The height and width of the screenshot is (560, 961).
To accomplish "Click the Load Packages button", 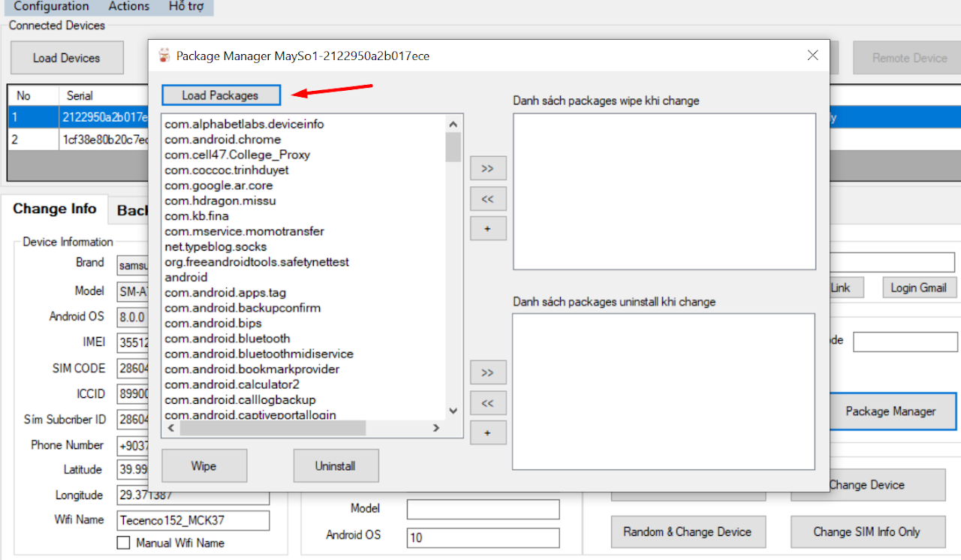I will [221, 95].
